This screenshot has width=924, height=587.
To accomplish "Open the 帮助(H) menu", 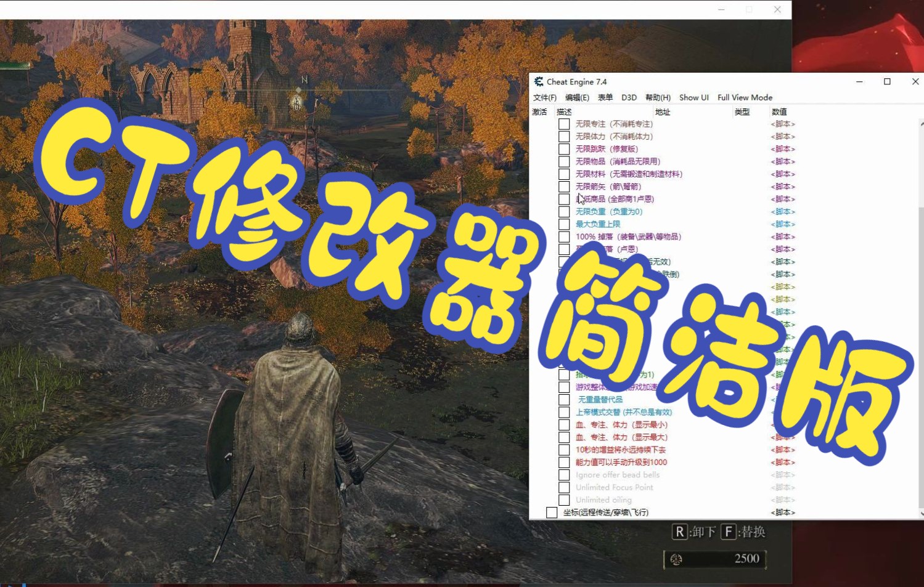I will click(x=658, y=97).
